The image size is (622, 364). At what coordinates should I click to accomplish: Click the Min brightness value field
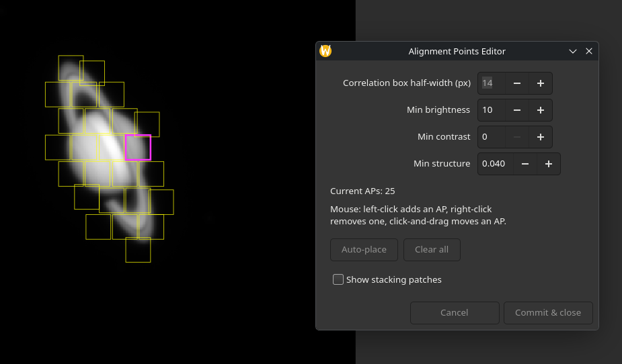(x=492, y=110)
